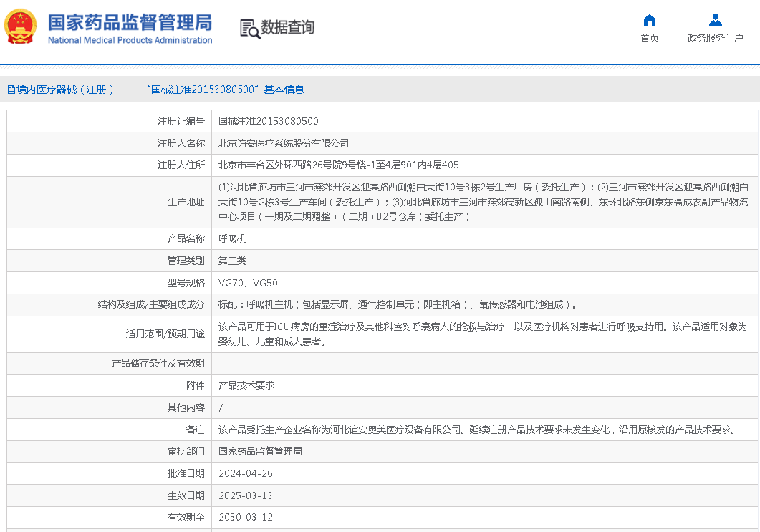Open the 首页 text link
Viewport: 760px width, 532px height.
tap(650, 38)
